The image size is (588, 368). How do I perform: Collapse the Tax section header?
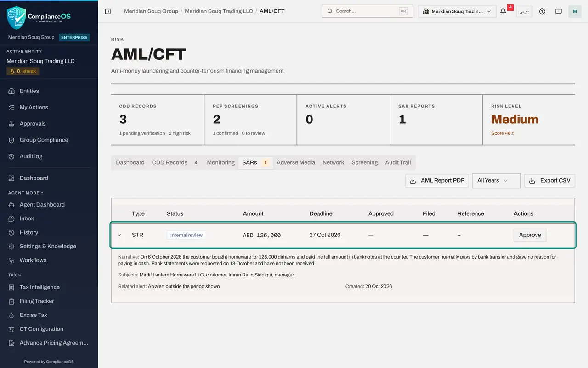pos(15,275)
